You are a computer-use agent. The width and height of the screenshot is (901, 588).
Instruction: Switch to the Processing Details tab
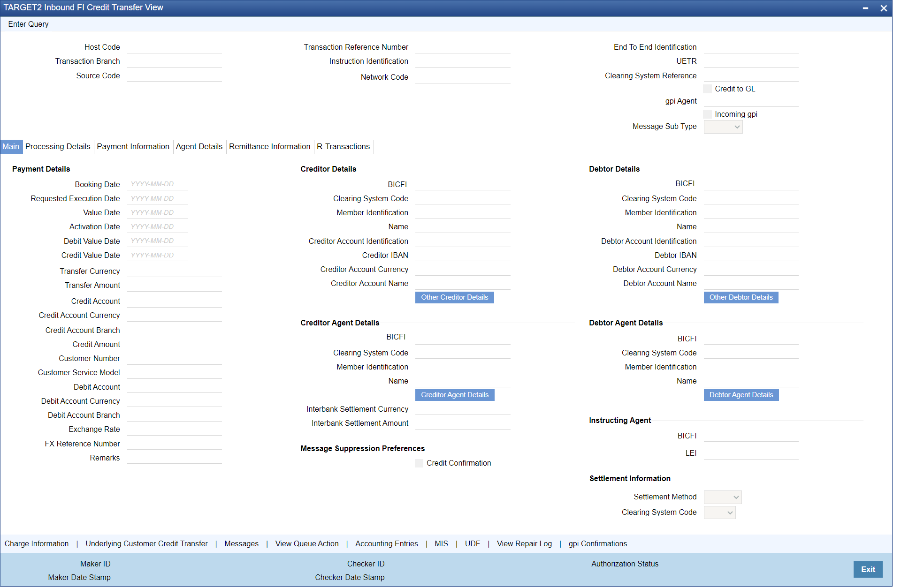(58, 147)
